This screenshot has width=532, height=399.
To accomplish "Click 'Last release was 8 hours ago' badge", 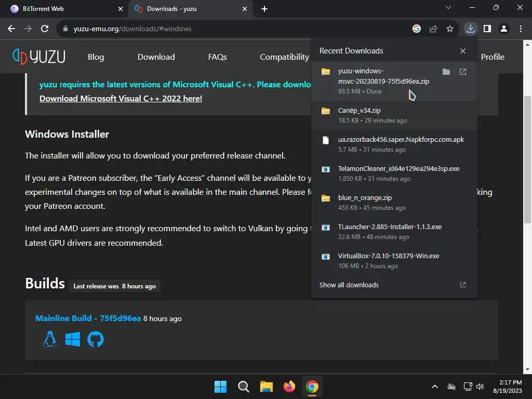I will pos(115,286).
